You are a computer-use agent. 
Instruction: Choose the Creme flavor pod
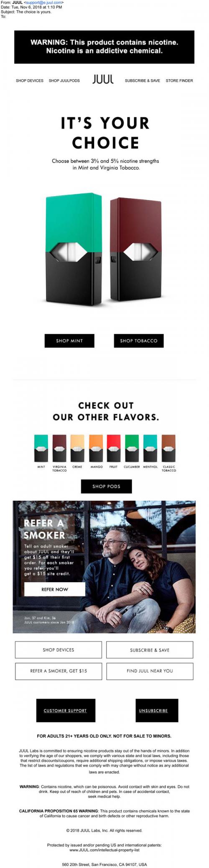pos(77,448)
